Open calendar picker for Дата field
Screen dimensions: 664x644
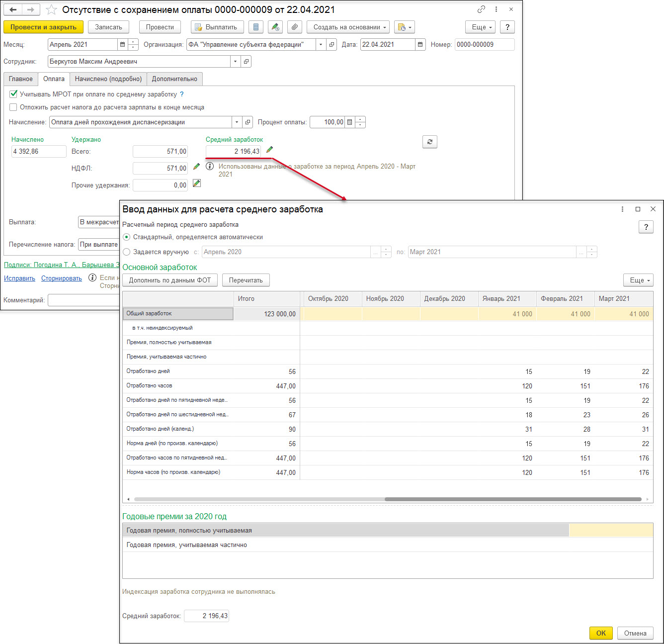(x=420, y=44)
